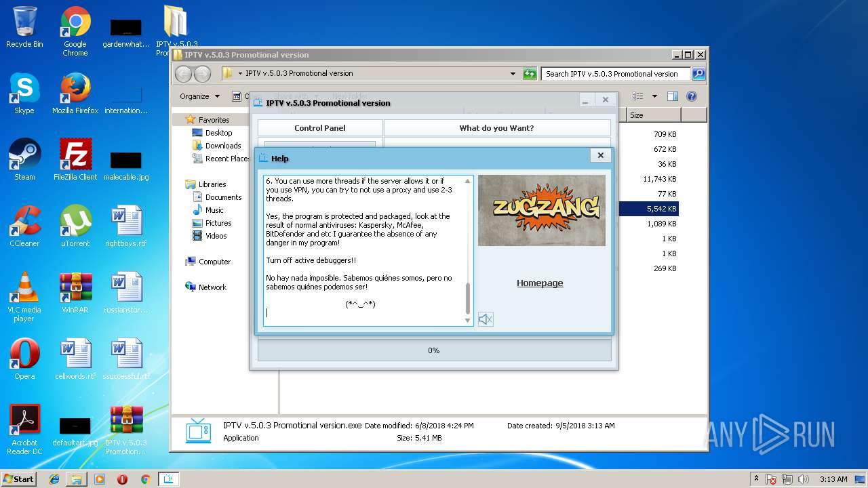Select Pictures library
Viewport: 868px width, 488px height.
click(218, 223)
